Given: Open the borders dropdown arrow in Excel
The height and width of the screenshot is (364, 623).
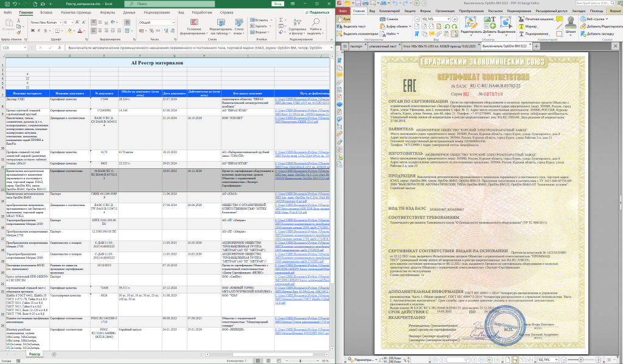Looking at the screenshot, I should coord(63,30).
